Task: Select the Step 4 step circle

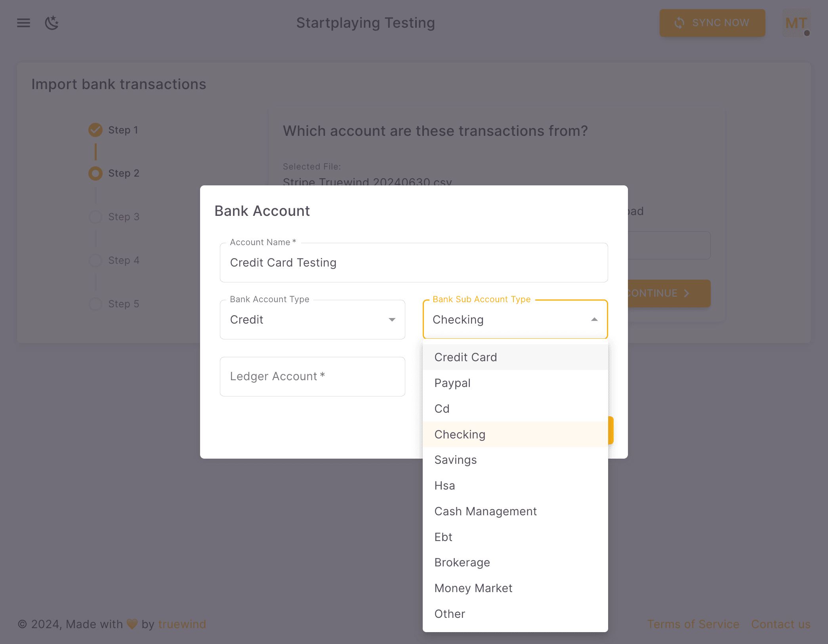Action: pos(95,260)
